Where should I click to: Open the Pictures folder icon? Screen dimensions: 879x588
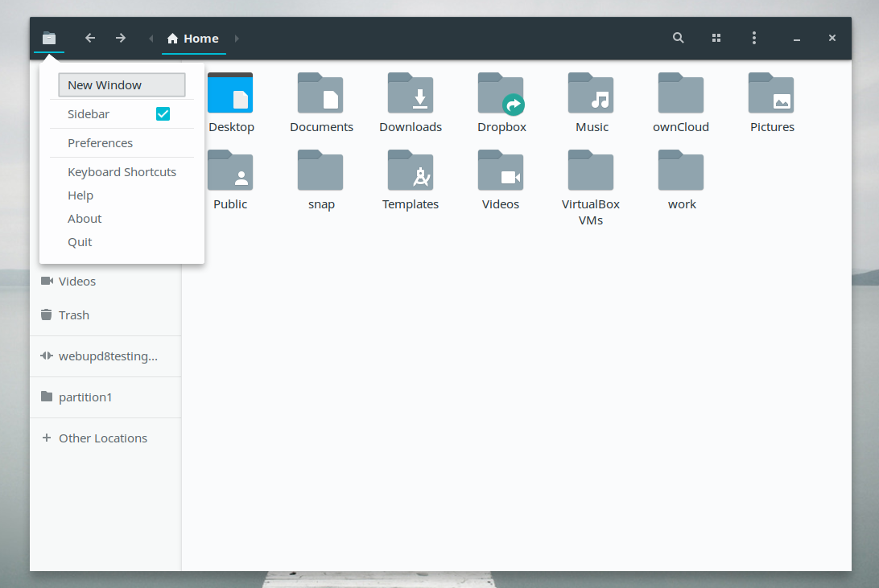point(771,93)
